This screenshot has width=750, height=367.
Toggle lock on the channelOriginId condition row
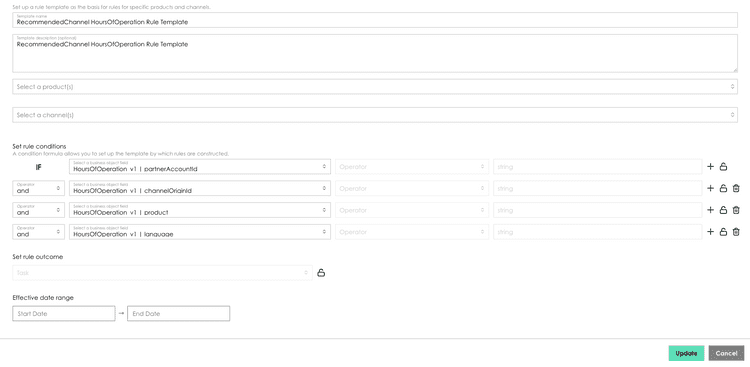(723, 189)
